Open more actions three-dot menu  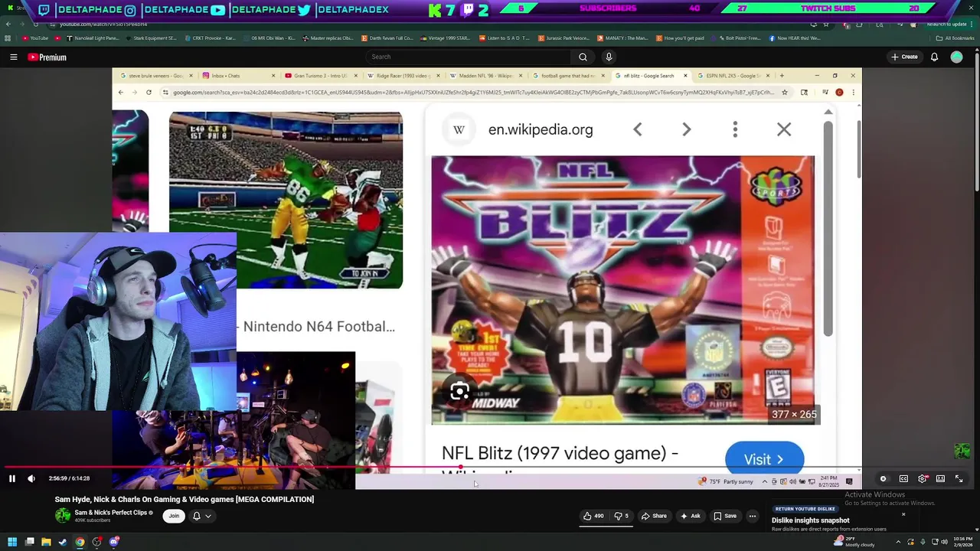click(753, 516)
